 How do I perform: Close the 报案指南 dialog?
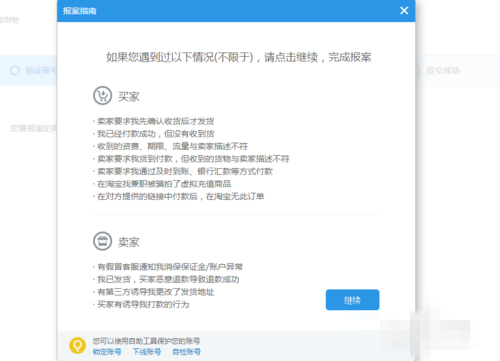pyautogui.click(x=404, y=11)
